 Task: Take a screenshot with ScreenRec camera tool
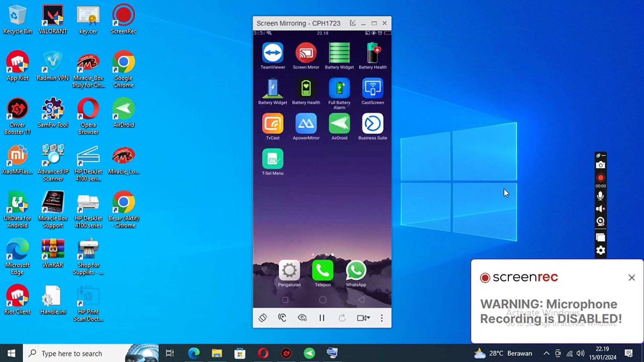tap(600, 165)
